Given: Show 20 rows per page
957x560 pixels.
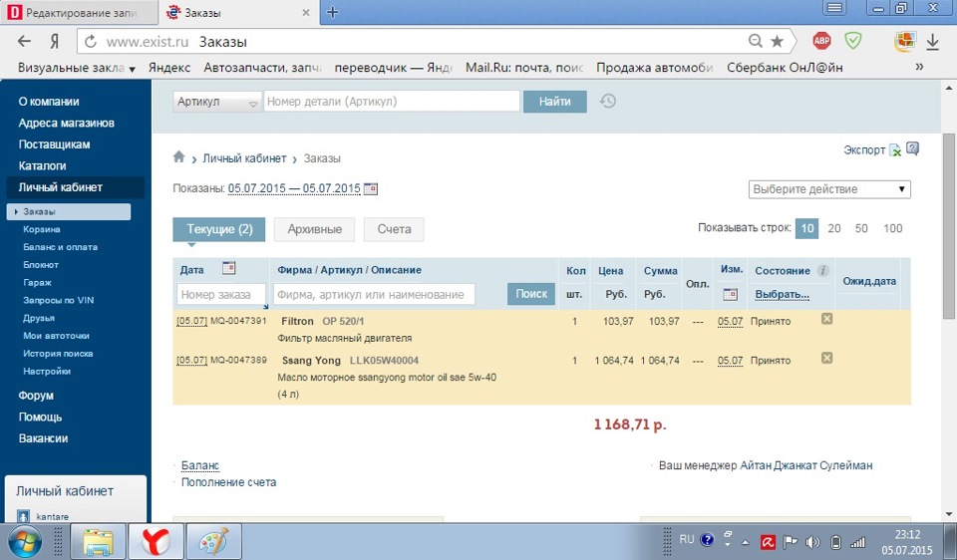Looking at the screenshot, I should (833, 228).
